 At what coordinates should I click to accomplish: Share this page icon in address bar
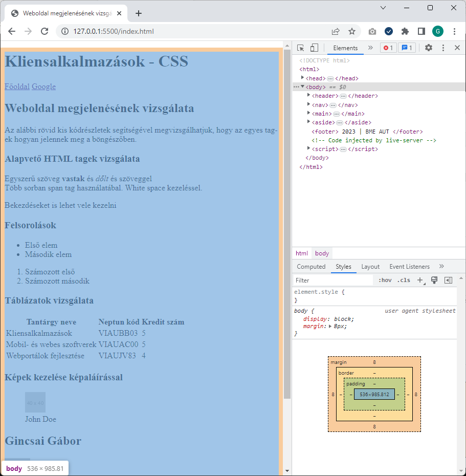point(335,31)
